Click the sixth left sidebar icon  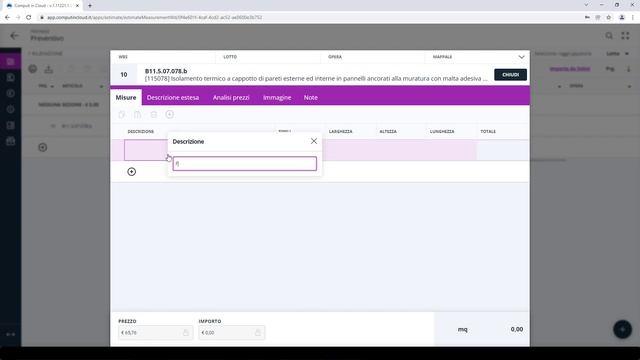coord(11,141)
